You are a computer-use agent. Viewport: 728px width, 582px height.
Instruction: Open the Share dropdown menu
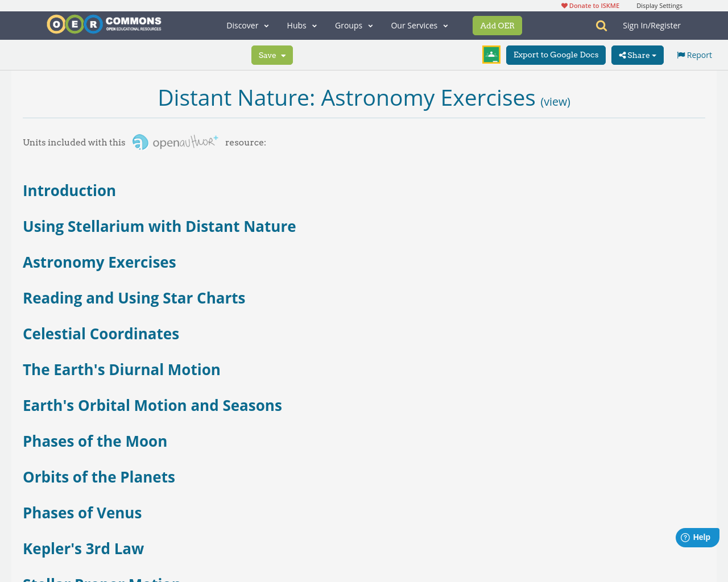point(637,55)
